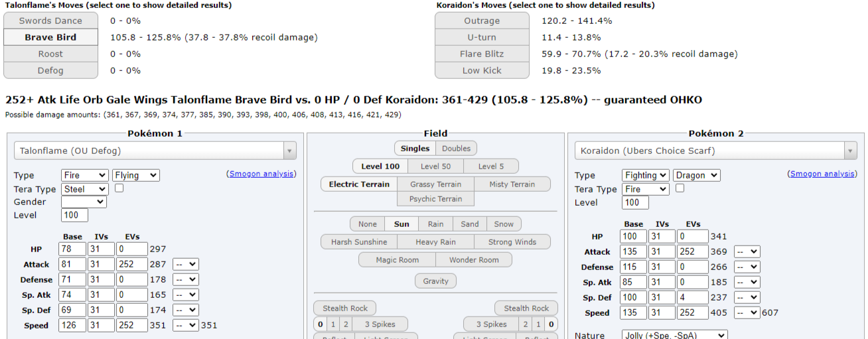Select Koraidon's Low Kick move
The image size is (868, 339).
pos(482,70)
